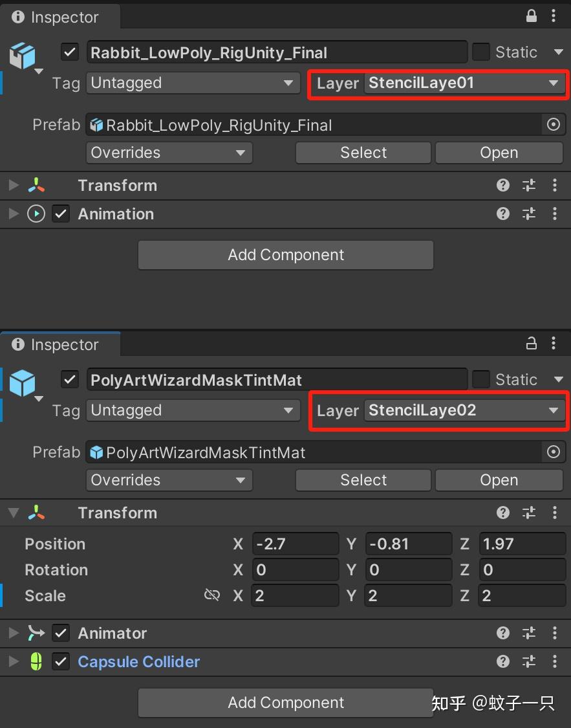Click the object picker beside Rabbit prefab field
571x728 pixels.
point(554,124)
